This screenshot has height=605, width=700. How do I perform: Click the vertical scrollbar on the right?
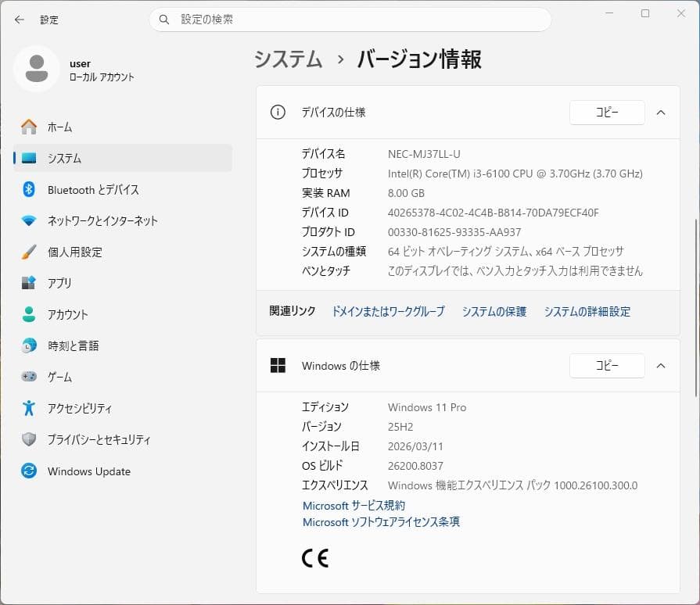coord(695,308)
